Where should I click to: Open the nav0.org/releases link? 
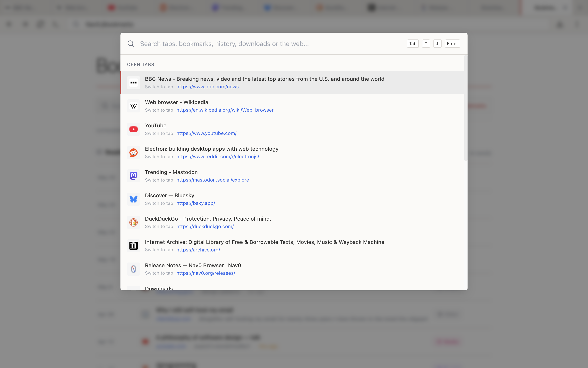click(206, 273)
